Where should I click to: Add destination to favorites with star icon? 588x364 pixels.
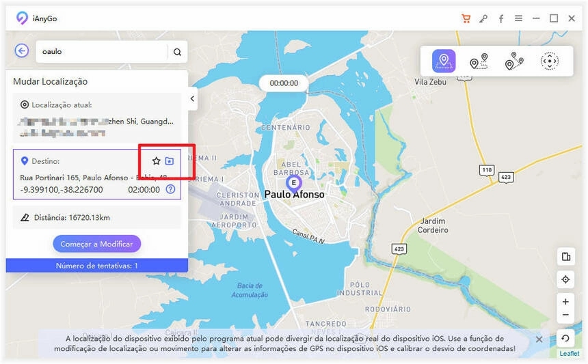point(157,161)
